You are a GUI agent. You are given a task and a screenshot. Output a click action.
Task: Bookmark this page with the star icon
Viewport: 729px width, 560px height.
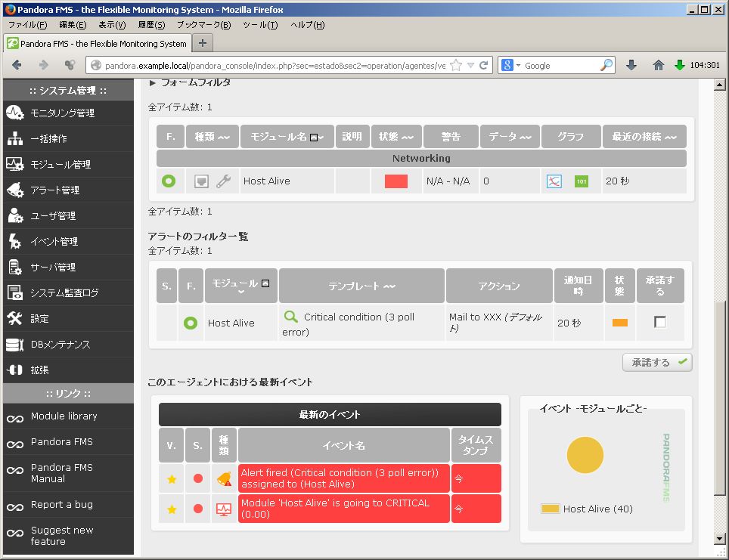(456, 65)
